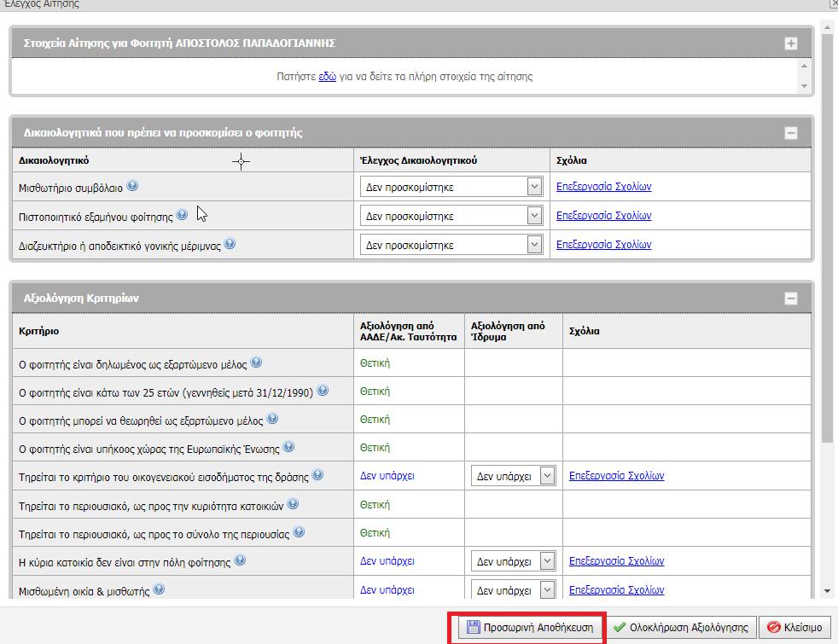Viewport: 838px width, 644px height.
Task: Click info icon for υπήκοος χώρας Ευρωπαϊκής Ένωσης
Action: 288,446
